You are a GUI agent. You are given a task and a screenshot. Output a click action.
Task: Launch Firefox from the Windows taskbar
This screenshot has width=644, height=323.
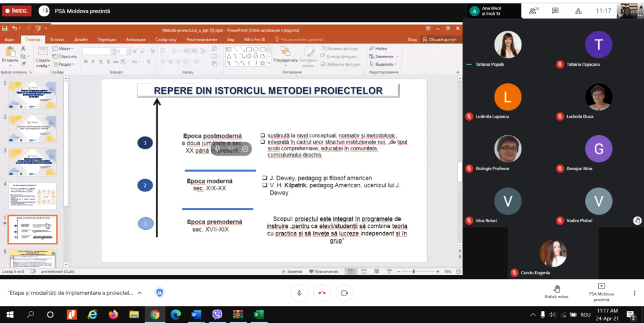tap(113, 314)
